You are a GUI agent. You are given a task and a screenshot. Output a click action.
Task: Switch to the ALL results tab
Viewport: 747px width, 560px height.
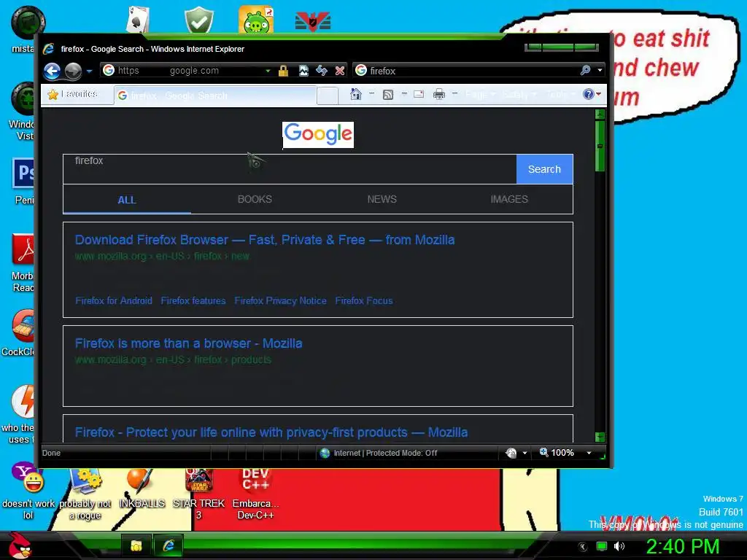[127, 200]
